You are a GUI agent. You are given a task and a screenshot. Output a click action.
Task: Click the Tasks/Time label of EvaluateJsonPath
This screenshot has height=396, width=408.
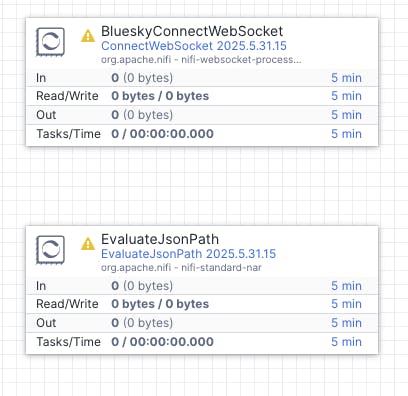point(68,342)
